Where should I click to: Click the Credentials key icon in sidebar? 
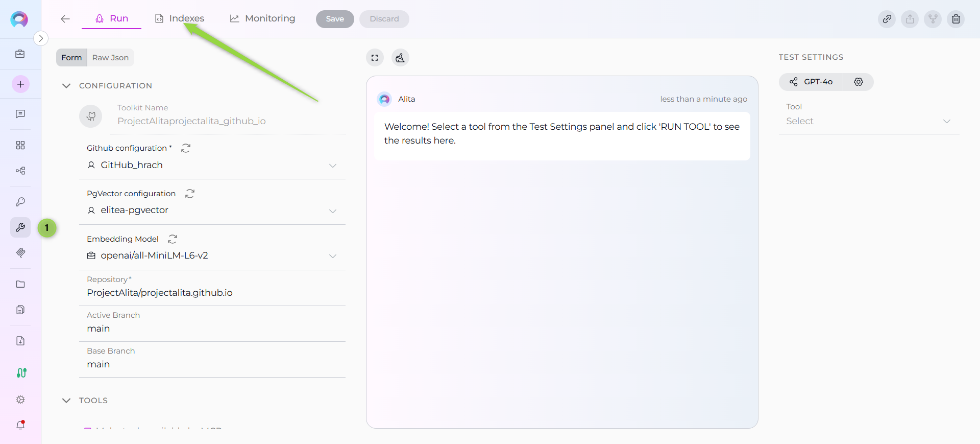(x=20, y=202)
